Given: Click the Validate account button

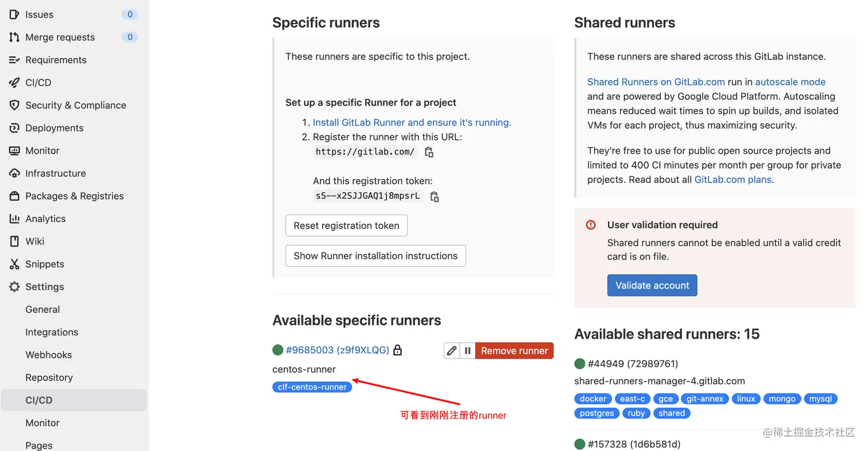Looking at the screenshot, I should [652, 285].
